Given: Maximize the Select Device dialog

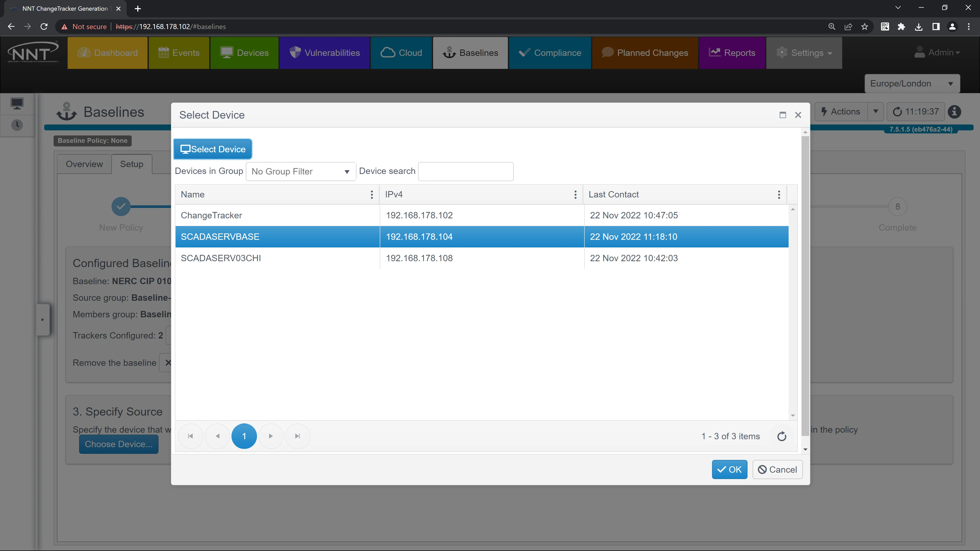Looking at the screenshot, I should 782,115.
